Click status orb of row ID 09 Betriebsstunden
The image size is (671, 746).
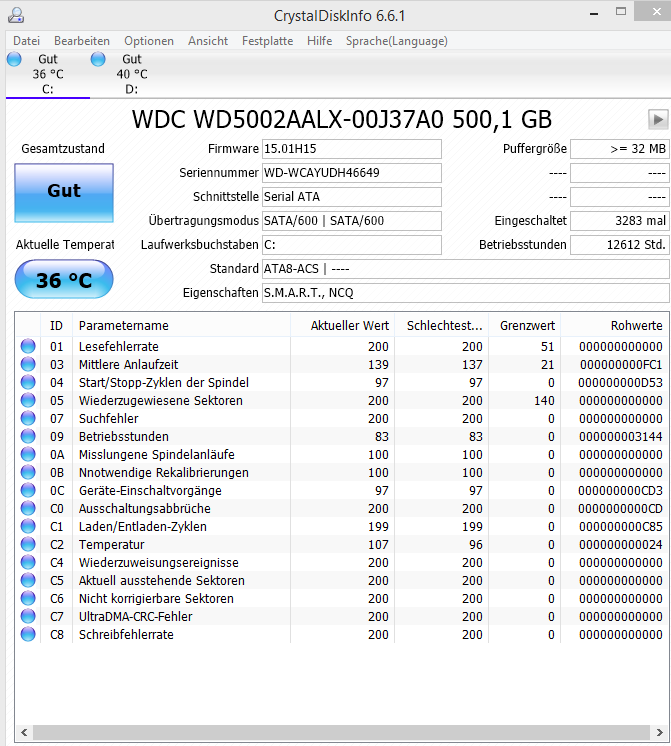coord(28,436)
